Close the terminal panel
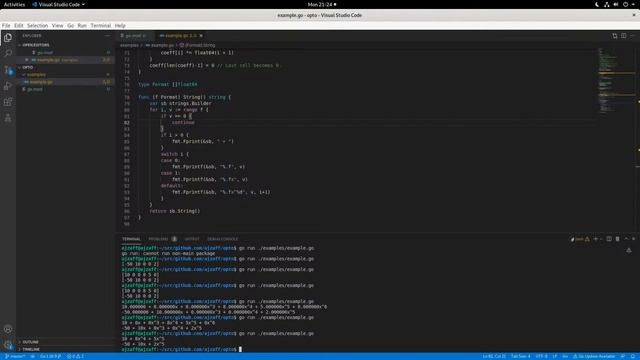The width and height of the screenshot is (640, 360). tap(634, 239)
